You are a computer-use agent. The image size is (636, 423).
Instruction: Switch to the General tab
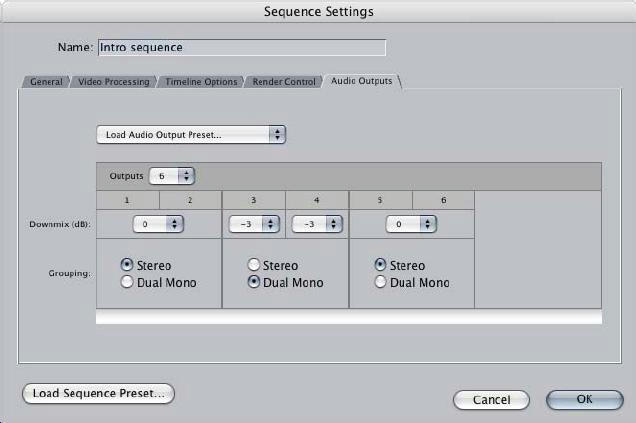click(46, 81)
